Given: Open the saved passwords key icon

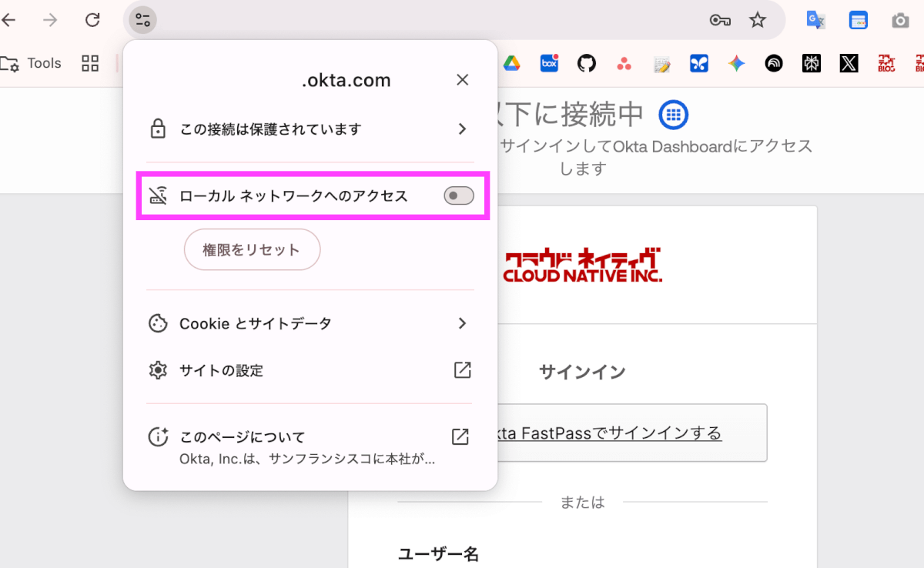Looking at the screenshot, I should [720, 20].
